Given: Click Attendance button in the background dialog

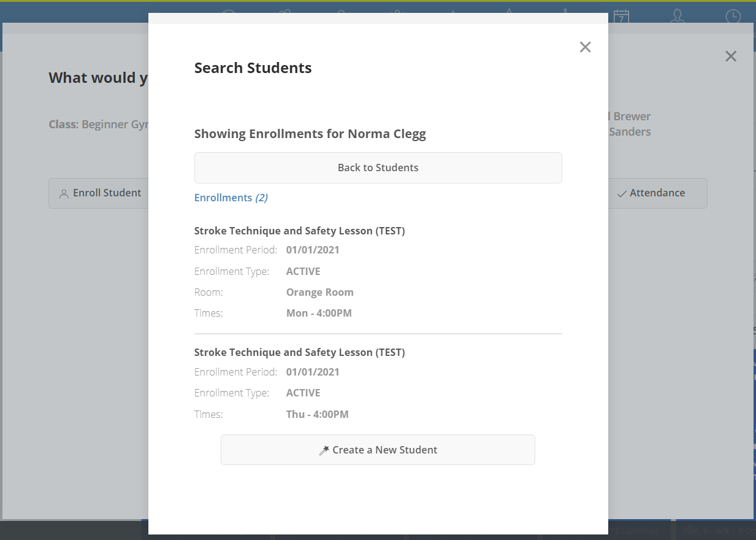Looking at the screenshot, I should pyautogui.click(x=657, y=193).
